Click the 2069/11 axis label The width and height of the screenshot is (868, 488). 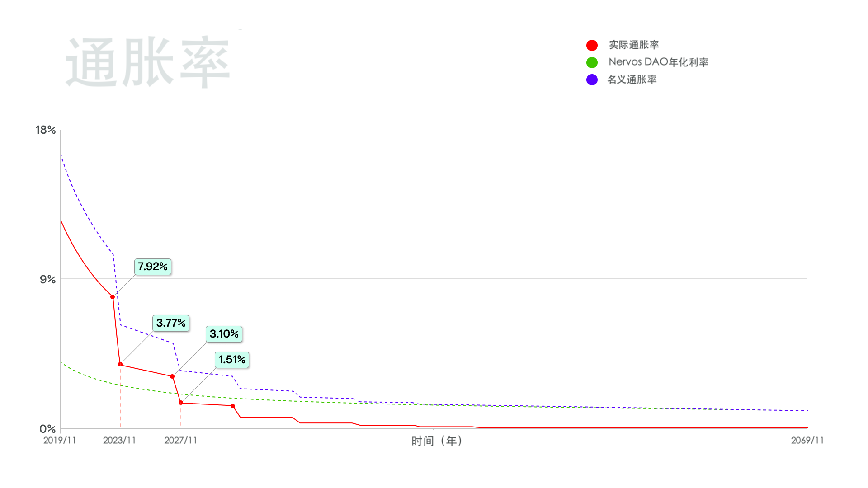click(x=807, y=440)
